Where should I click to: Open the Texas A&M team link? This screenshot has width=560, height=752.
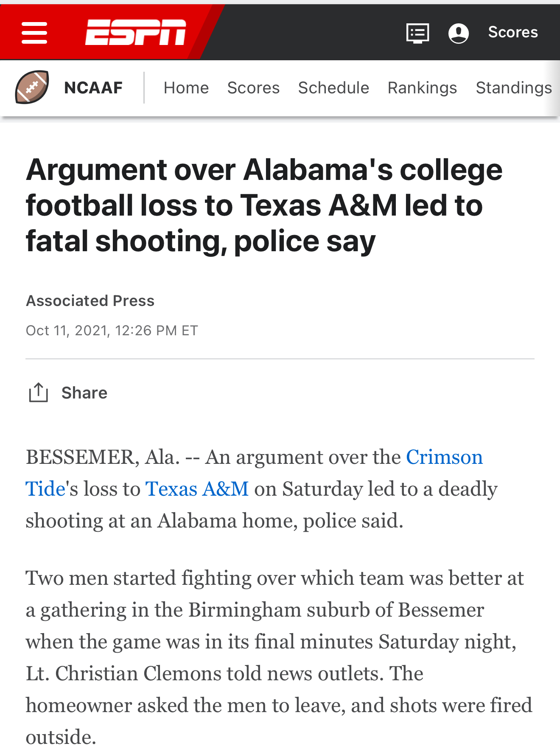[197, 489]
